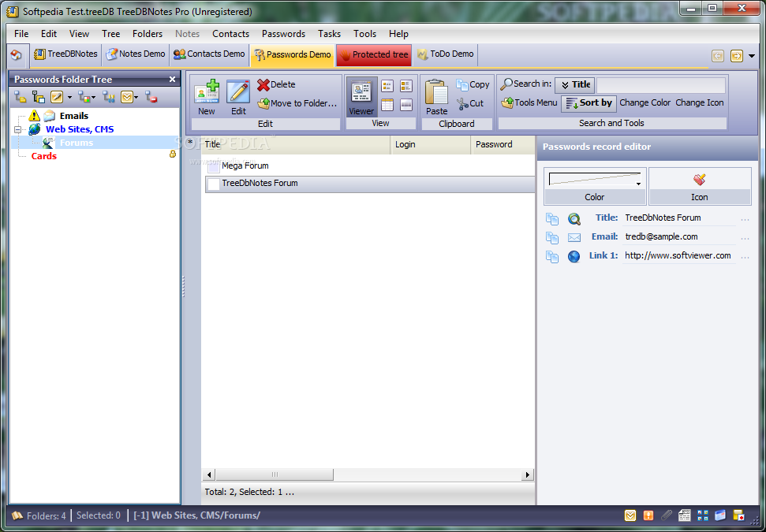Image resolution: width=766 pixels, height=532 pixels.
Task: Select the Cards folder
Action: pos(44,156)
